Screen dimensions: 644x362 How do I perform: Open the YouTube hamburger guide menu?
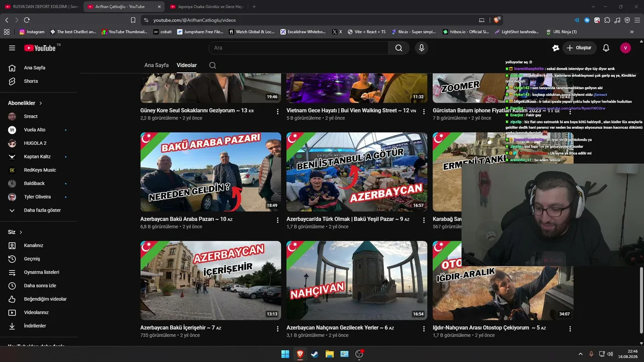click(12, 48)
